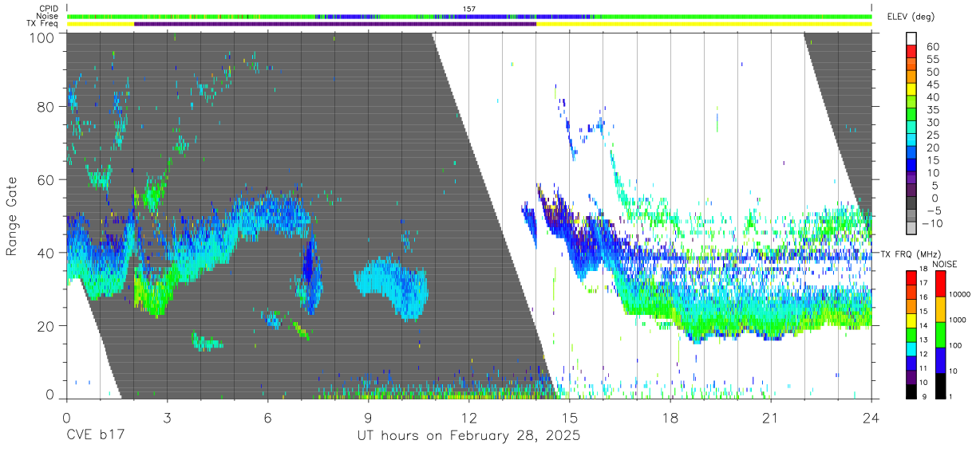Pick the red swatch in NOISE colorbar
This screenshot has width=980, height=452.
[x=941, y=284]
